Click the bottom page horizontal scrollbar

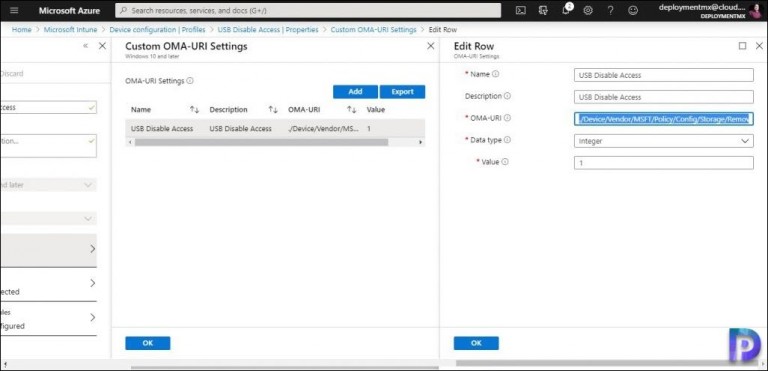click(x=285, y=367)
